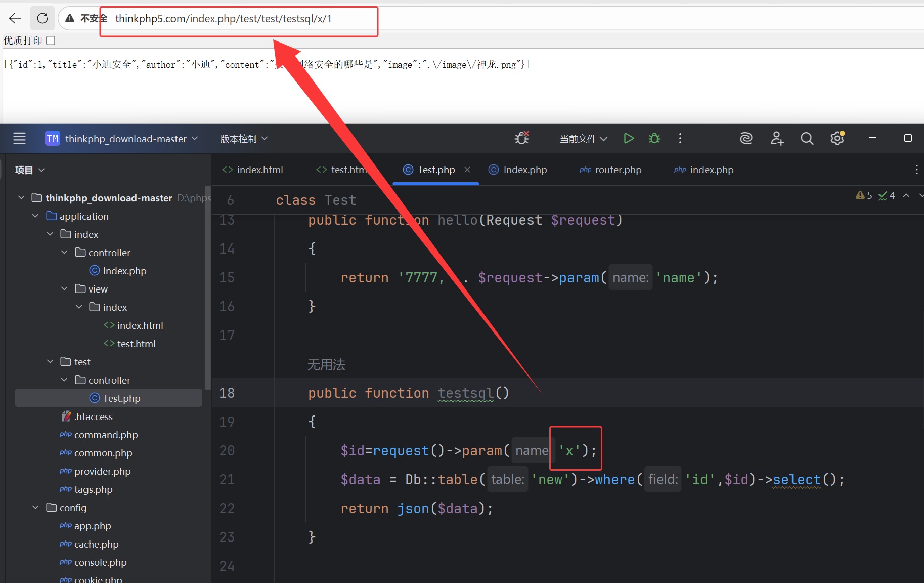
Task: Collapse the application folder
Action: coord(35,216)
